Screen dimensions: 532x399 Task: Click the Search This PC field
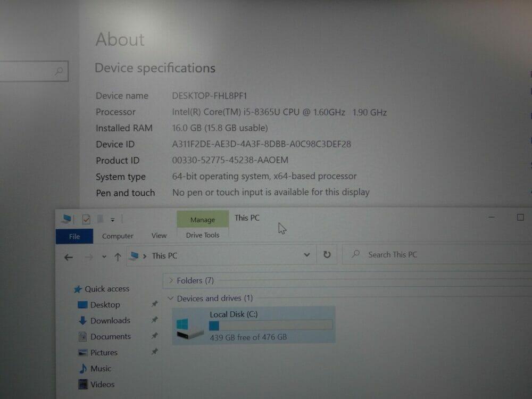point(437,254)
